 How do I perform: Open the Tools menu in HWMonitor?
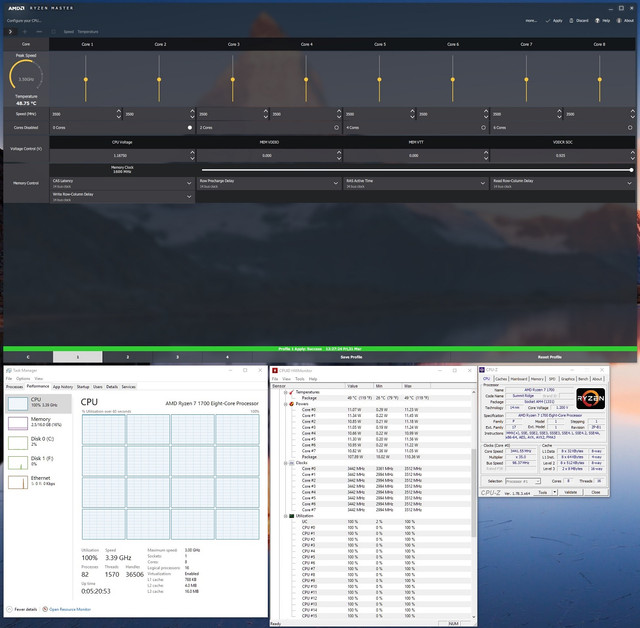coord(300,379)
